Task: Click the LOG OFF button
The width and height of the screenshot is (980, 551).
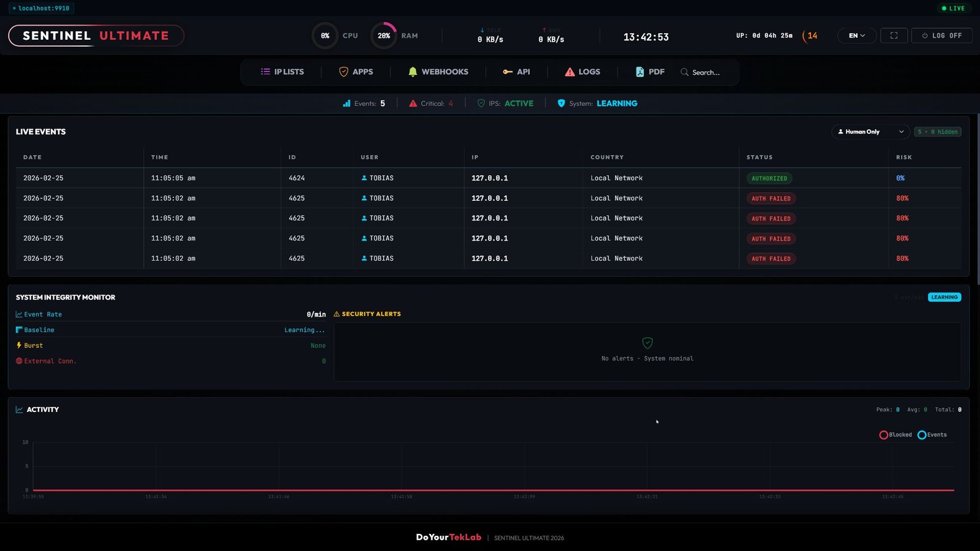Action: (941, 36)
